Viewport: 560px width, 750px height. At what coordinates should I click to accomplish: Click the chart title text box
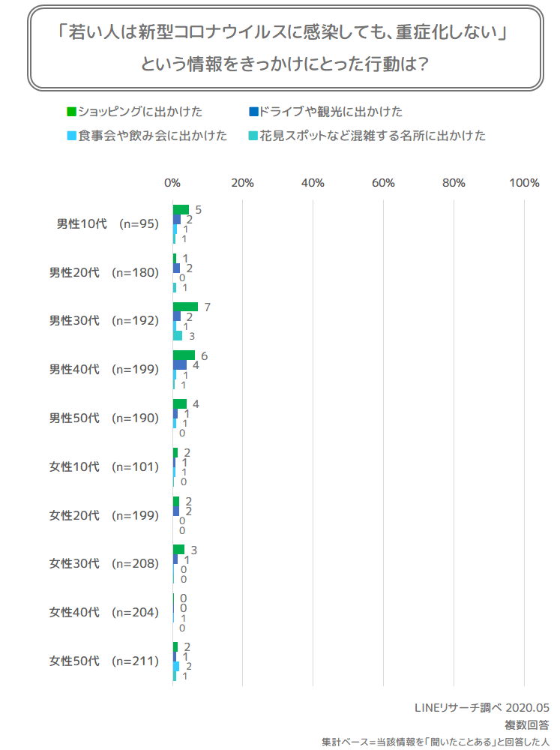coord(286,48)
